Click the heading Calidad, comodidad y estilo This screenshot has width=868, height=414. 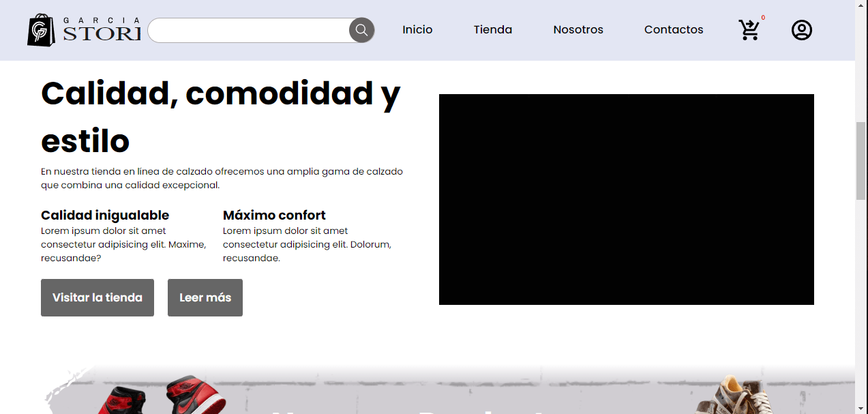point(220,116)
